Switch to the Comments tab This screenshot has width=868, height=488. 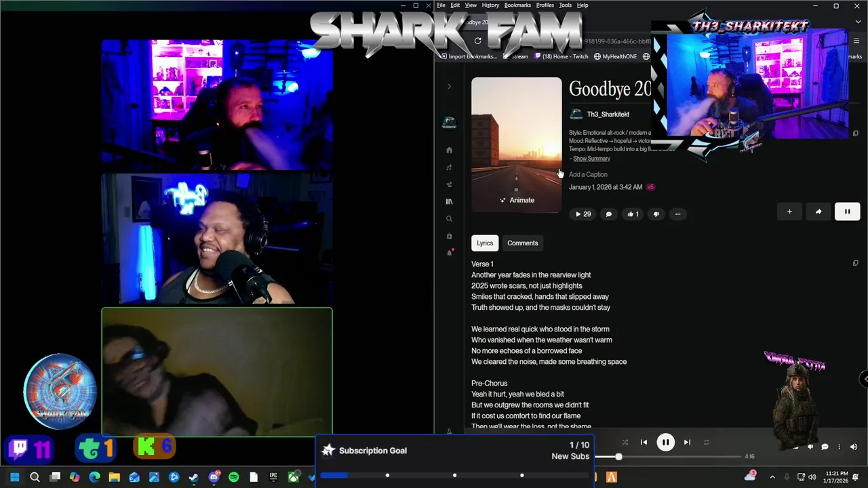point(523,243)
